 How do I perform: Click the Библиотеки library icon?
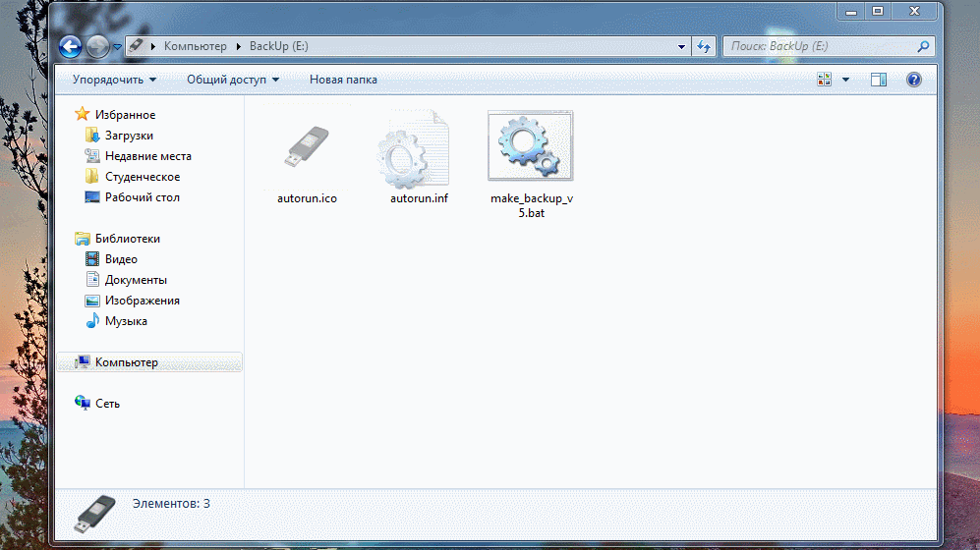(x=82, y=239)
